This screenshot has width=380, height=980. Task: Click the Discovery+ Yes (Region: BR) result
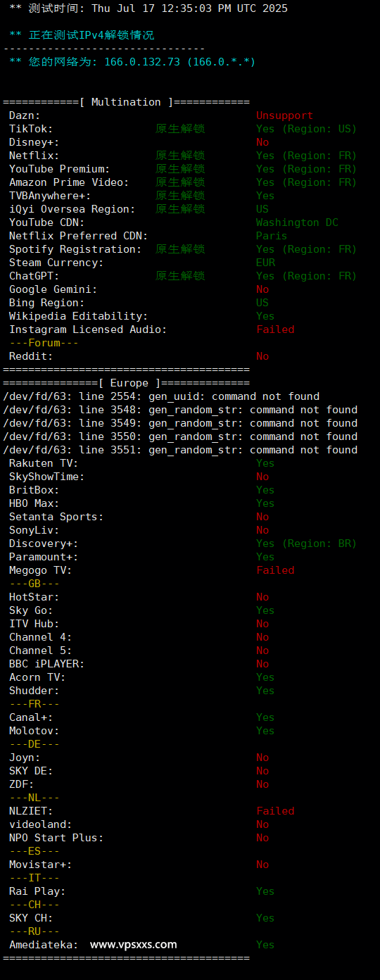(x=306, y=544)
